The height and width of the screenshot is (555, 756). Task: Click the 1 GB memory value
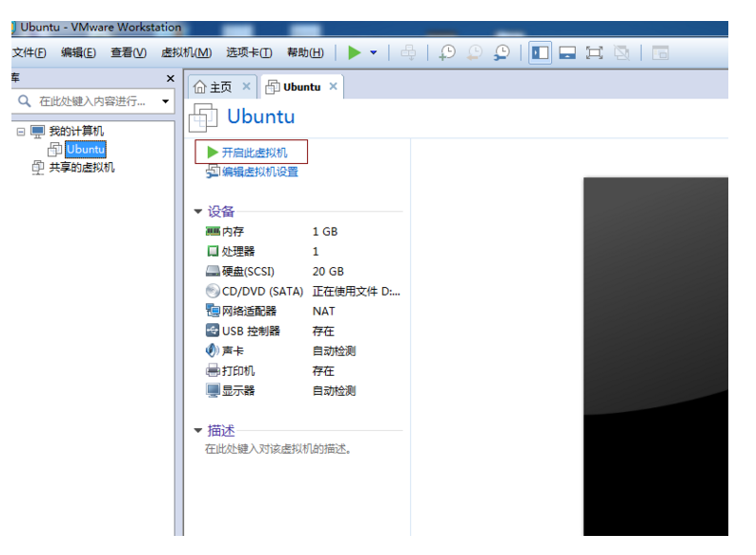point(325,232)
